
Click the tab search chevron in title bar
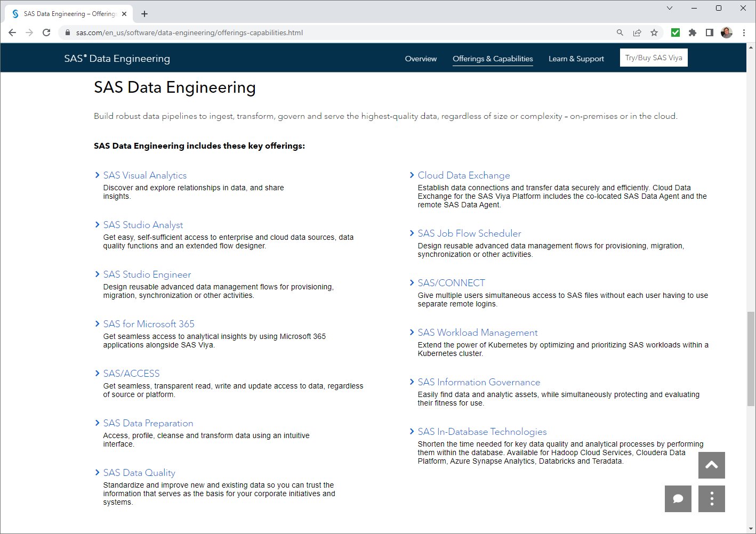670,8
